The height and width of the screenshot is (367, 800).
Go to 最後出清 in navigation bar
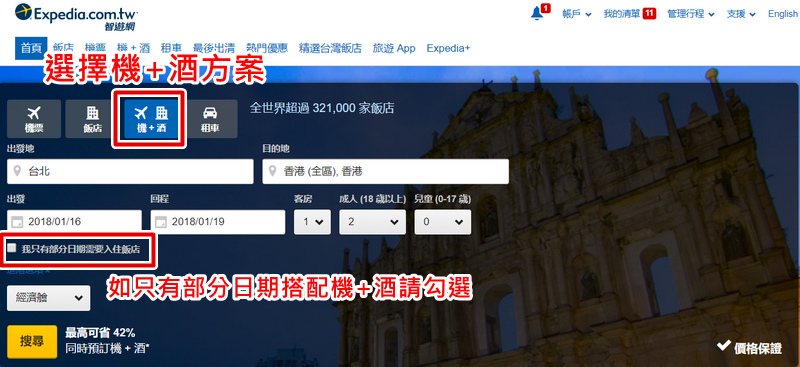(214, 48)
